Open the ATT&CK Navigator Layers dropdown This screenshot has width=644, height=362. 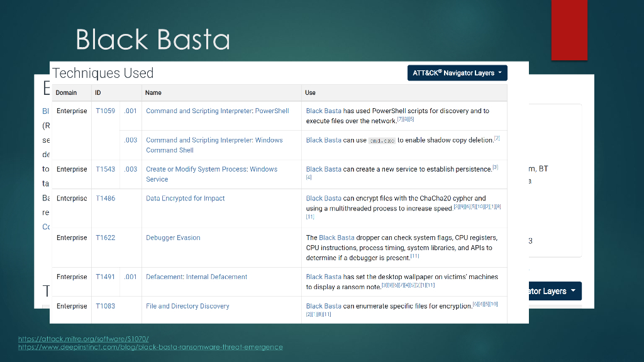pos(457,73)
